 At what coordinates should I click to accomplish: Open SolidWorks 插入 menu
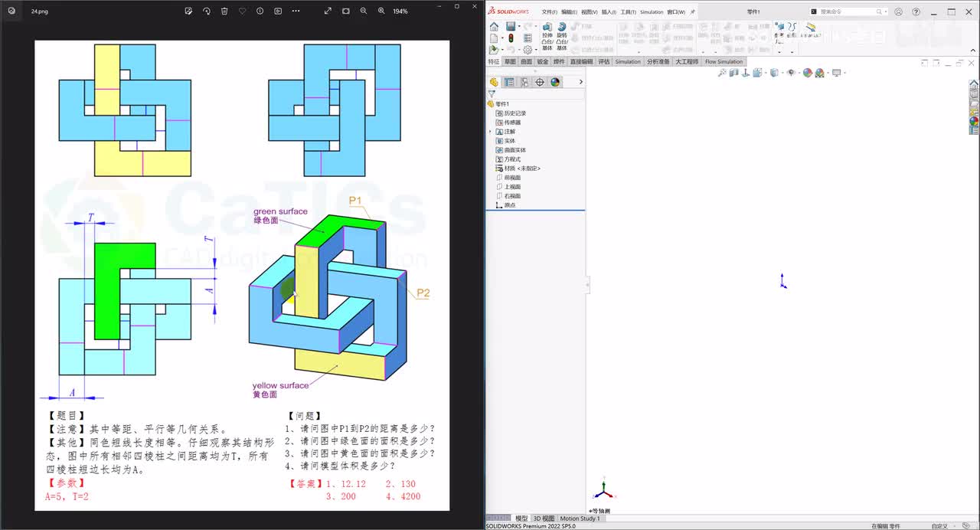point(609,12)
